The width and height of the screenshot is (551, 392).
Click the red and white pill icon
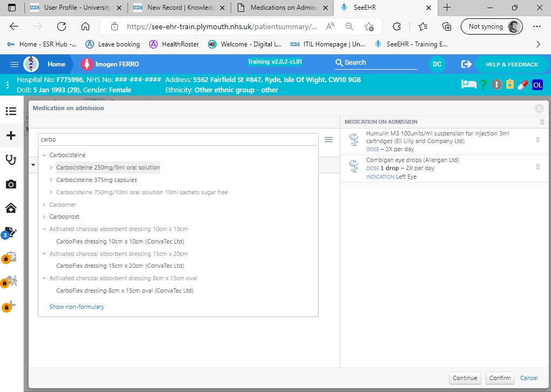pos(523,85)
